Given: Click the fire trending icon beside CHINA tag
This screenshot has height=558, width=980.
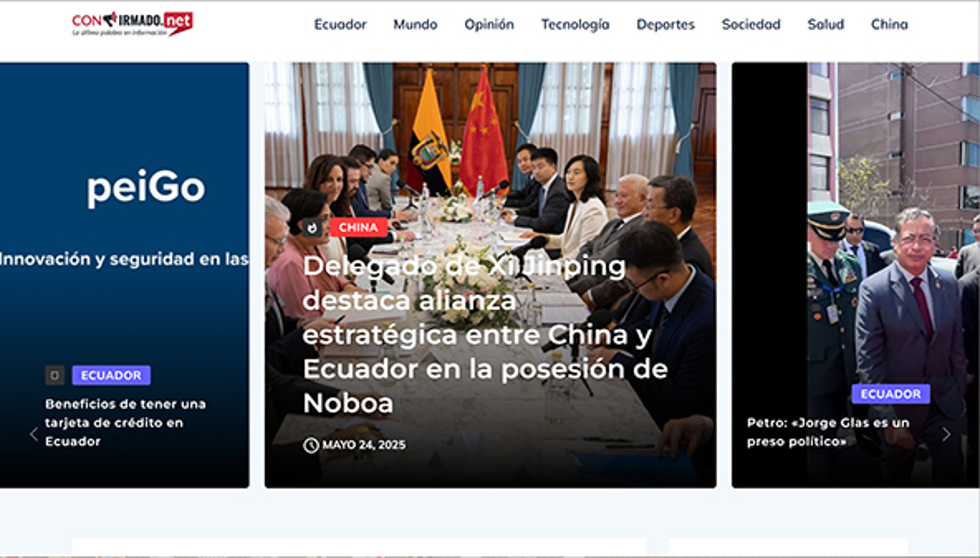Looking at the screenshot, I should (x=312, y=228).
